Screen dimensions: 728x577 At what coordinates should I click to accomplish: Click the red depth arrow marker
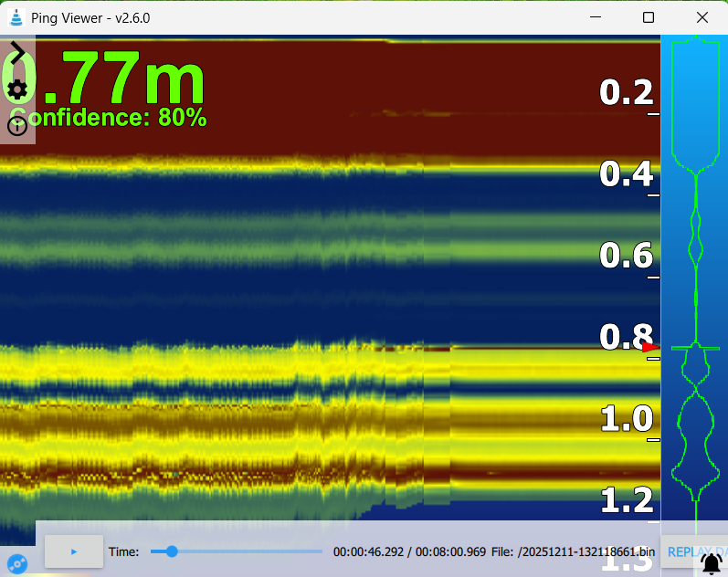click(x=650, y=347)
